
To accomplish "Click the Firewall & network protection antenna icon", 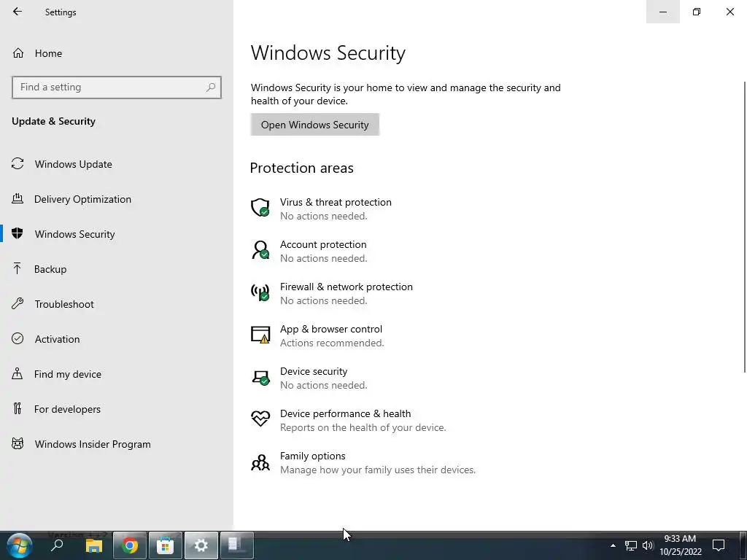I will [x=260, y=292].
